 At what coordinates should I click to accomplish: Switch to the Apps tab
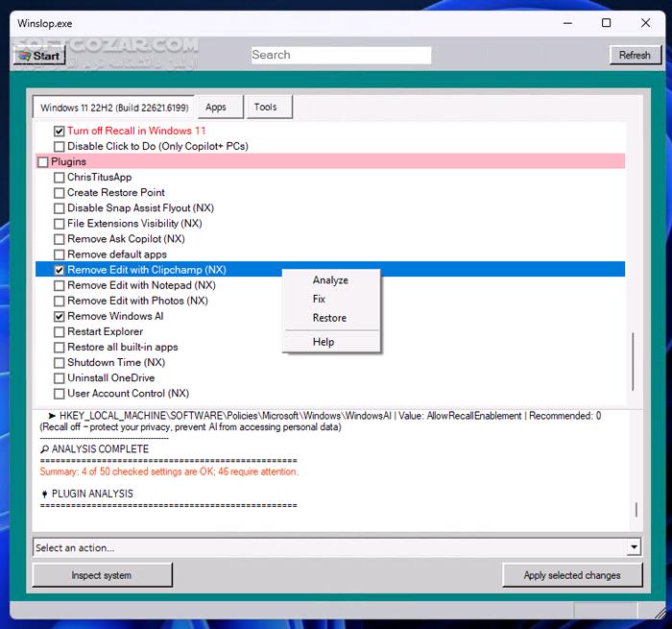tap(216, 108)
